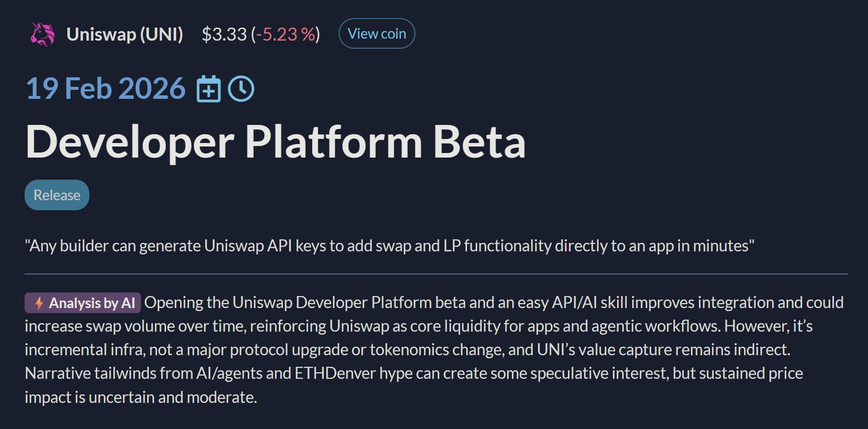The height and width of the screenshot is (429, 868).
Task: Click the Analysis by AI badge label
Action: [x=92, y=303]
